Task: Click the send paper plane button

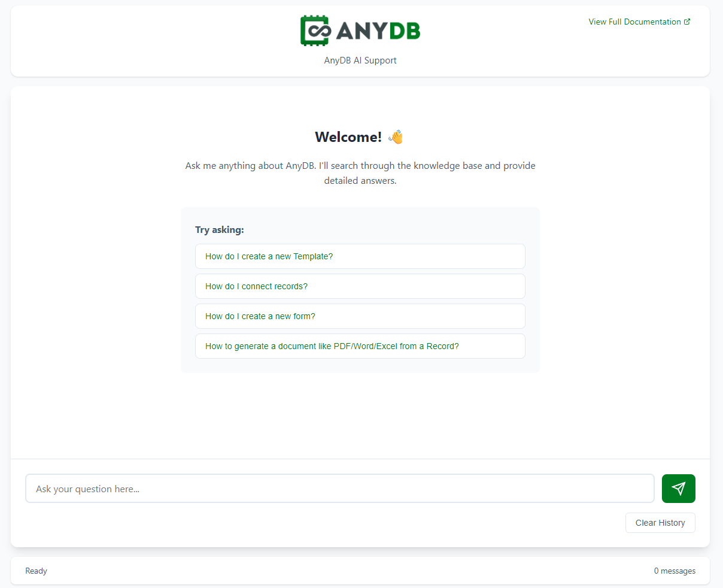Action: [678, 489]
